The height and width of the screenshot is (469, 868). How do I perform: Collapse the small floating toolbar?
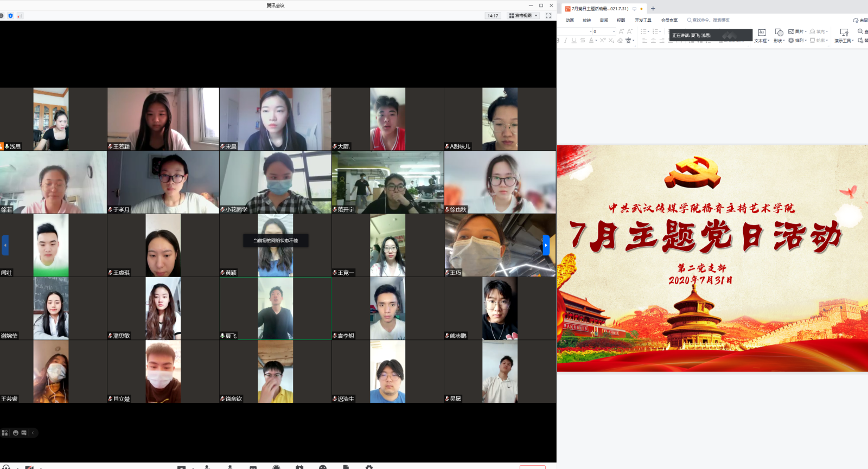coord(33,433)
